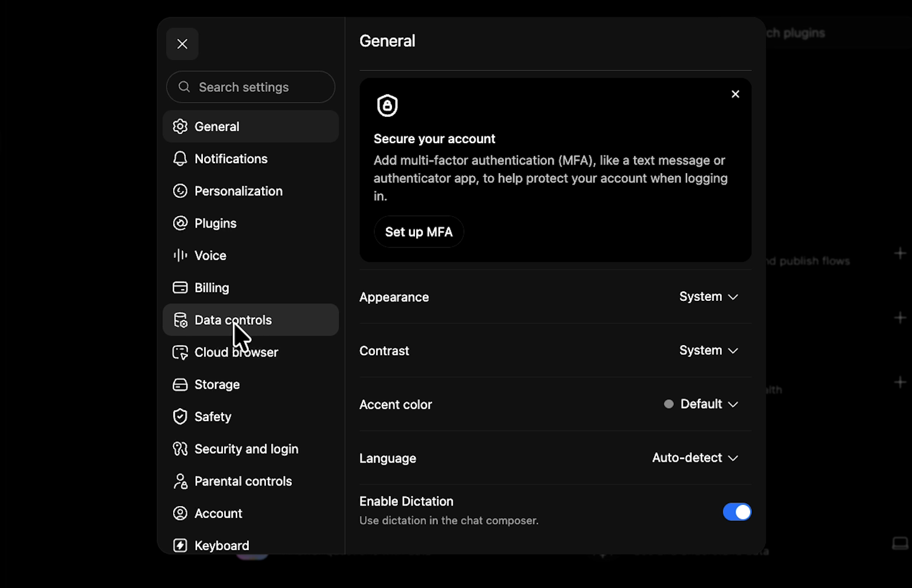Select the Plugins label in sidebar
This screenshot has width=912, height=588.
click(216, 224)
